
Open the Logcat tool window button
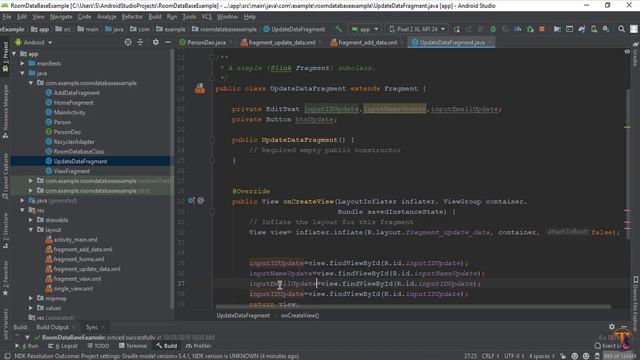click(x=62, y=346)
